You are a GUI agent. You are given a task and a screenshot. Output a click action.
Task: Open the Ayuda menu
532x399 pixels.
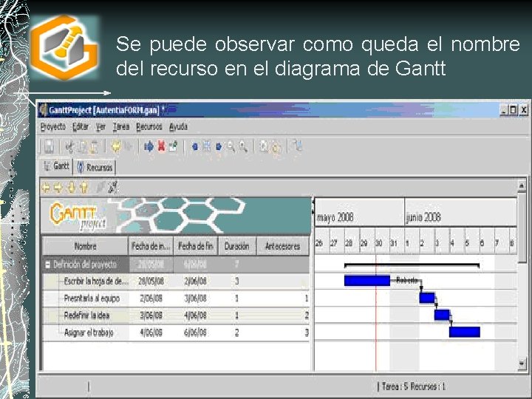click(x=178, y=127)
